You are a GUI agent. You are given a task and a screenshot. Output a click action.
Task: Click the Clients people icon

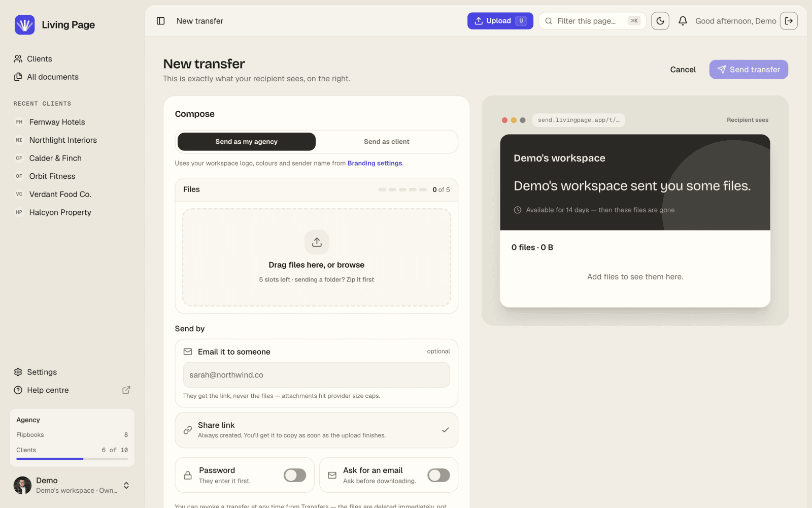pos(18,59)
